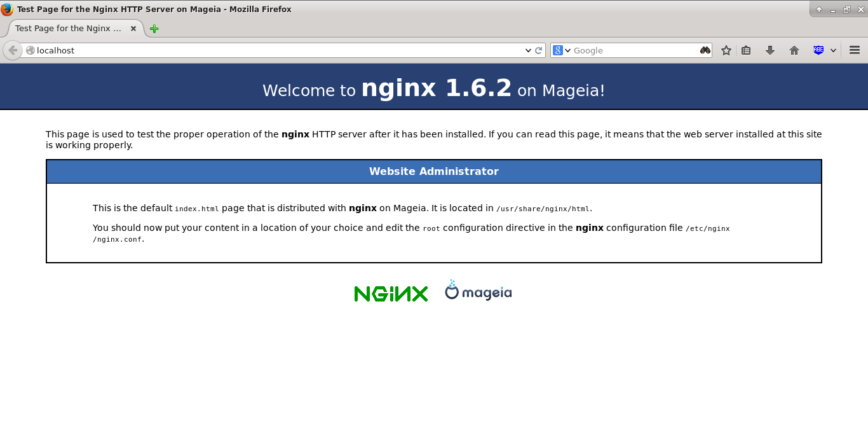Click the binoculars search icon
868x444 pixels.
705,50
